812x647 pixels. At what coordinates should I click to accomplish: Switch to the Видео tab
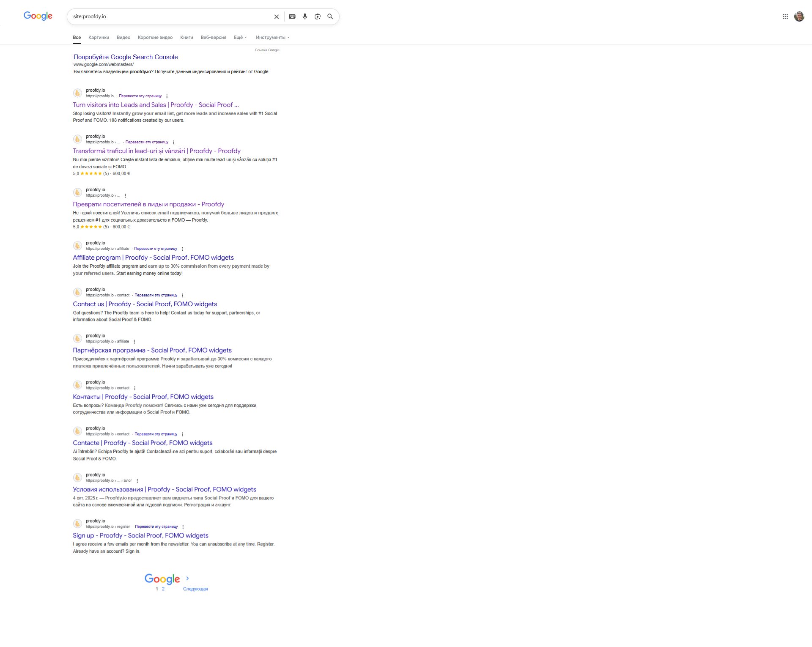pos(123,38)
